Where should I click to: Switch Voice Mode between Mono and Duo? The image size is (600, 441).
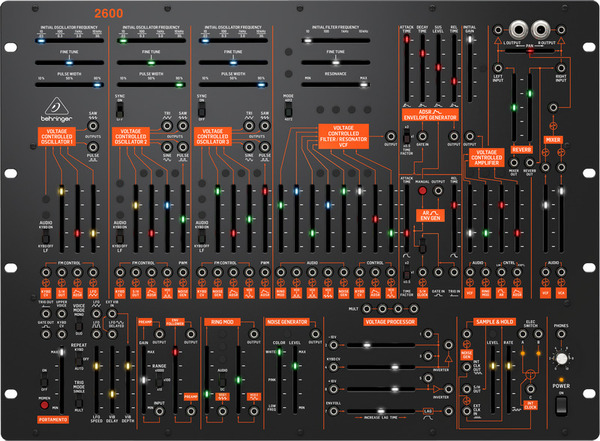[x=78, y=325]
